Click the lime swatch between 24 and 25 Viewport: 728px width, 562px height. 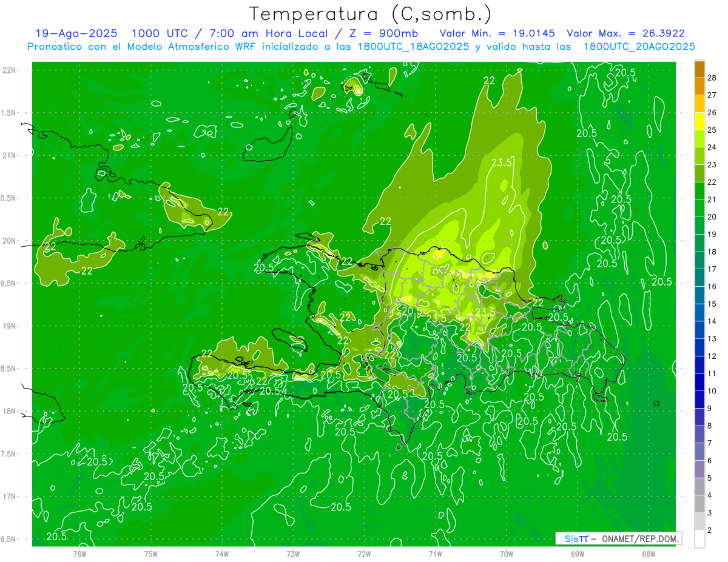(699, 138)
